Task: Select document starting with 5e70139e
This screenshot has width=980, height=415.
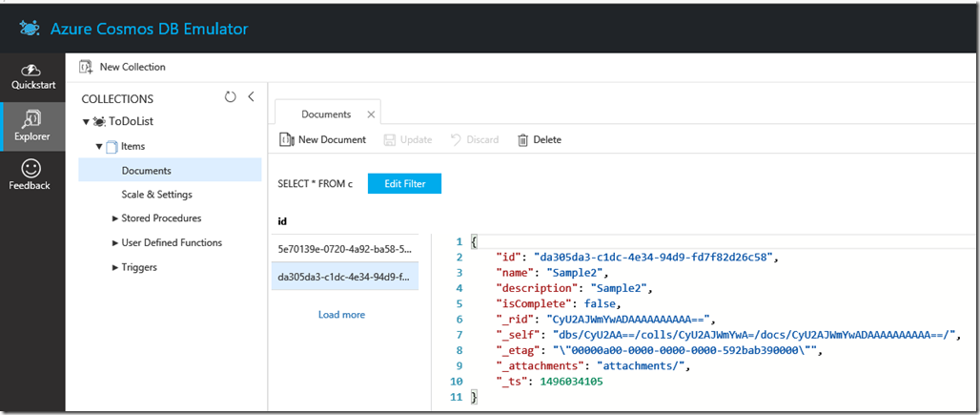Action: (343, 251)
